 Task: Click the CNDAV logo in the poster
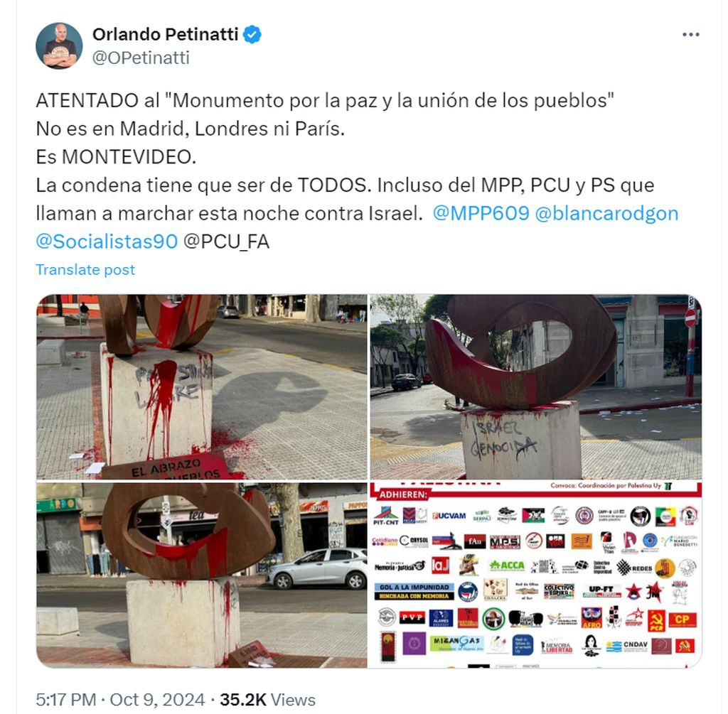pyautogui.click(x=627, y=645)
